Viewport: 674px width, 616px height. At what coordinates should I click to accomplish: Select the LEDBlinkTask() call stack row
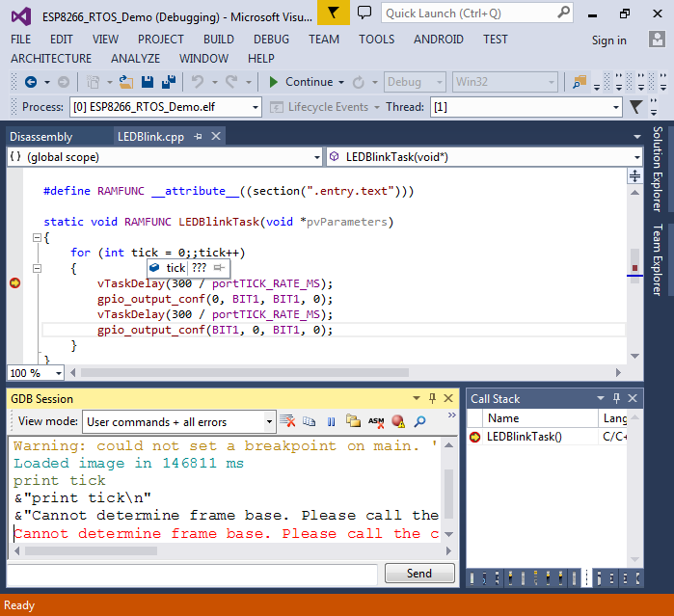pos(547,437)
